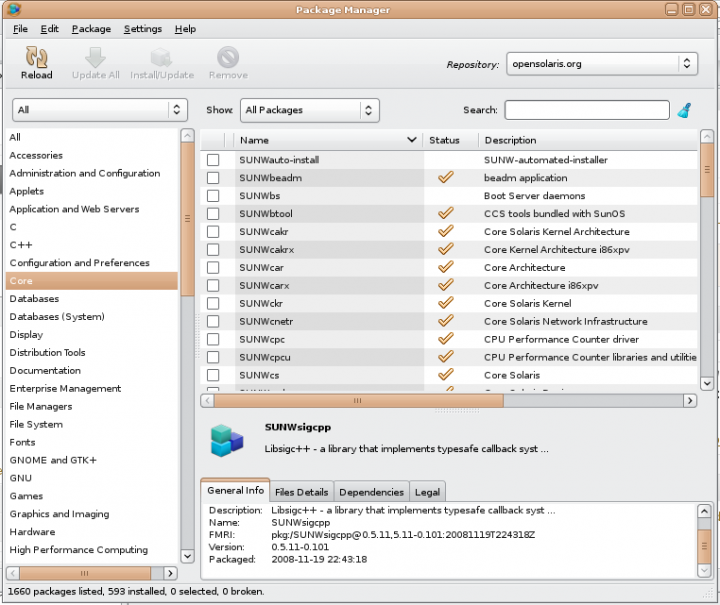Screen dimensions: 720x605
Task: Check the SUNWbtool package checkbox
Action: (x=213, y=213)
